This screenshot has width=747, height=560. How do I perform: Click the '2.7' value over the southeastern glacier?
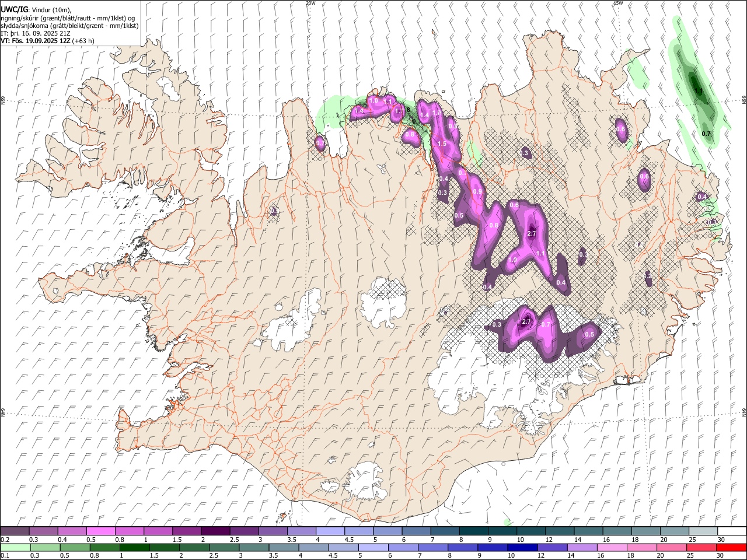click(526, 321)
